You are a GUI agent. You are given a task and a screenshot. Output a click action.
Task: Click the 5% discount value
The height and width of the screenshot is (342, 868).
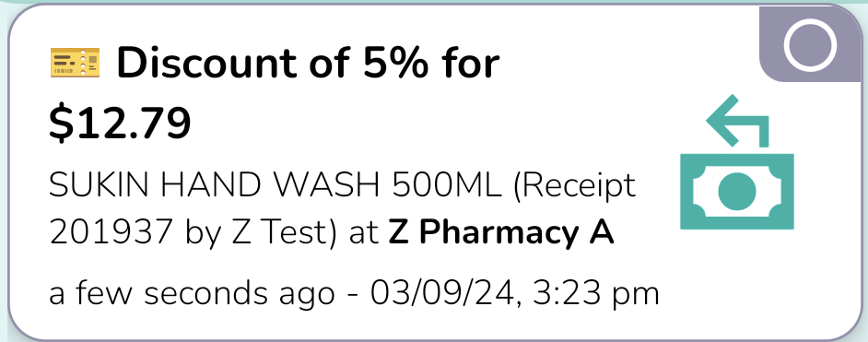[x=396, y=63]
